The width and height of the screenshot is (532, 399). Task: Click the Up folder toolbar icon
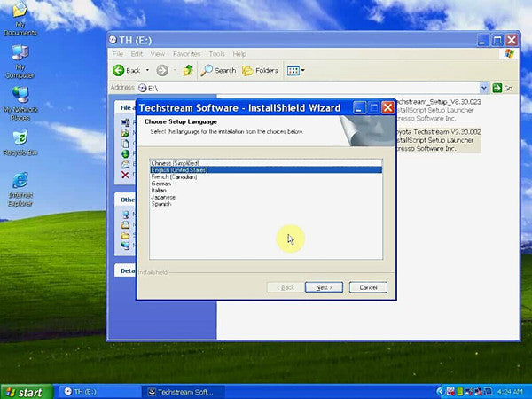pos(187,70)
